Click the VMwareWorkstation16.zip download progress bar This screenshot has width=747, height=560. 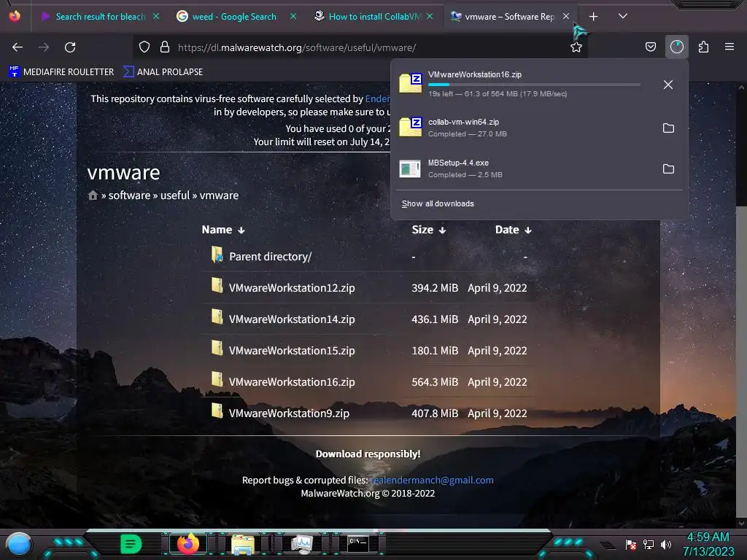534,85
